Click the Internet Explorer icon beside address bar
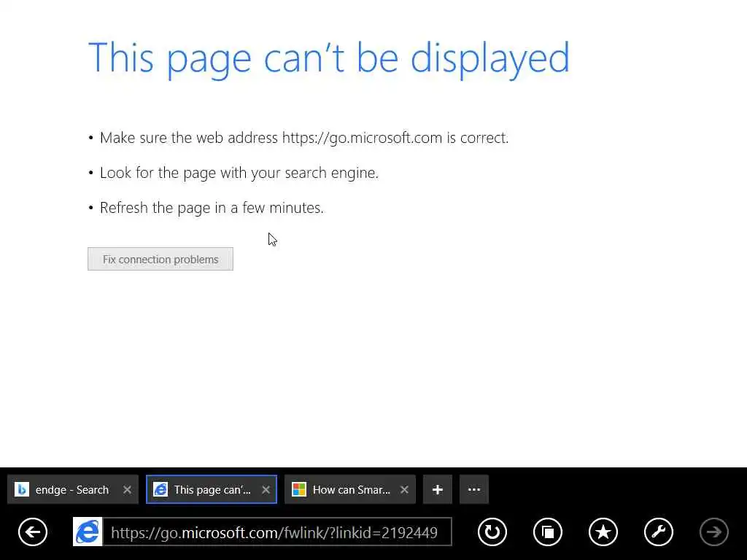Image resolution: width=747 pixels, height=560 pixels. click(x=88, y=532)
